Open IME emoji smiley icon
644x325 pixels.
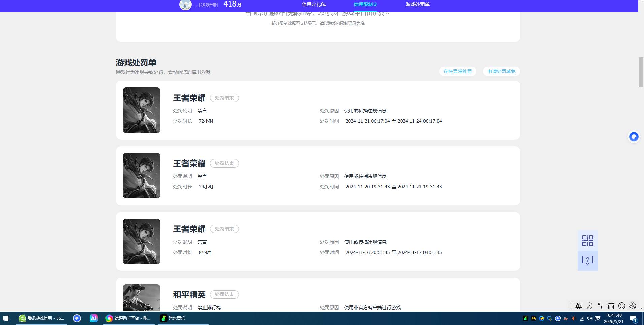point(622,306)
